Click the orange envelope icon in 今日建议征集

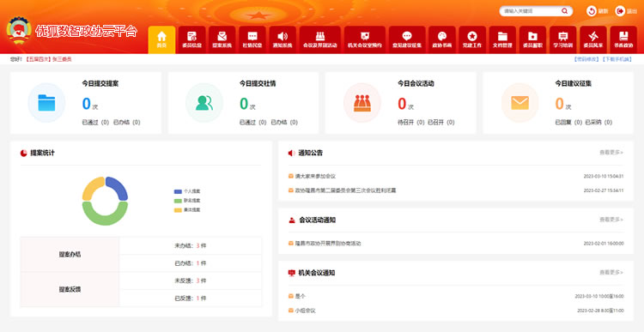(520, 103)
